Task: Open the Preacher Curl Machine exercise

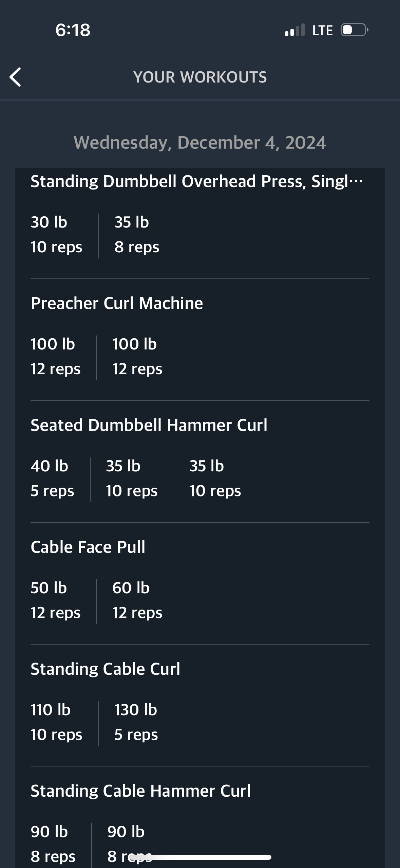Action: (x=117, y=303)
